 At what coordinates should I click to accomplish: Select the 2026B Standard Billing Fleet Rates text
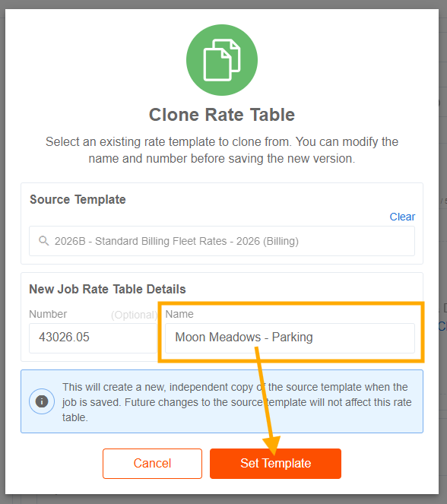pos(176,241)
